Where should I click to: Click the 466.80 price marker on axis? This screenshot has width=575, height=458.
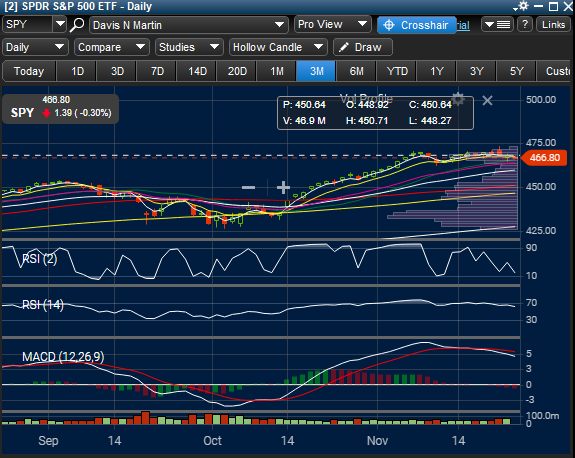point(544,158)
